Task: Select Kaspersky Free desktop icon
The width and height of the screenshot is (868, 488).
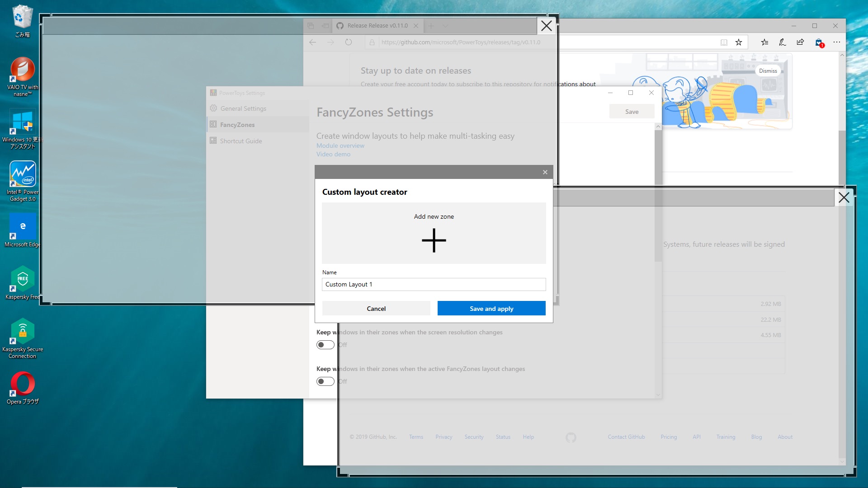Action: point(22,283)
